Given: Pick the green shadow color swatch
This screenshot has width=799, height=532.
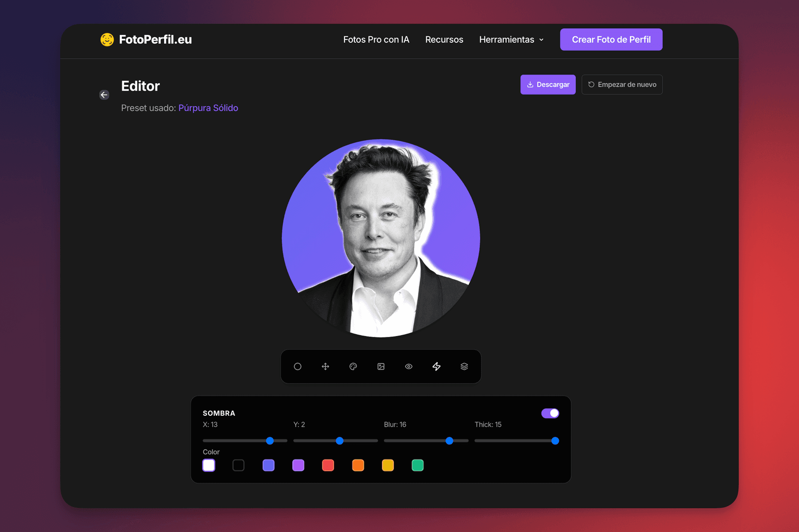Looking at the screenshot, I should [417, 465].
